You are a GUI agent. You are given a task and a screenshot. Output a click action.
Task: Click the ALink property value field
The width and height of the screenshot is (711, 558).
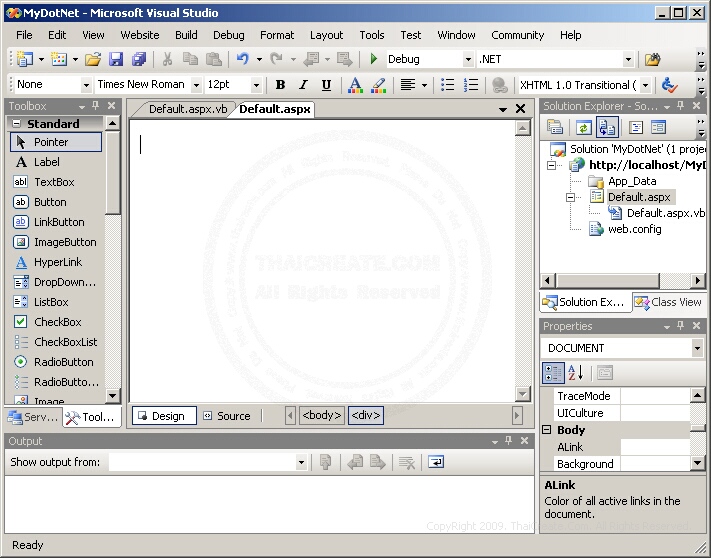(654, 447)
